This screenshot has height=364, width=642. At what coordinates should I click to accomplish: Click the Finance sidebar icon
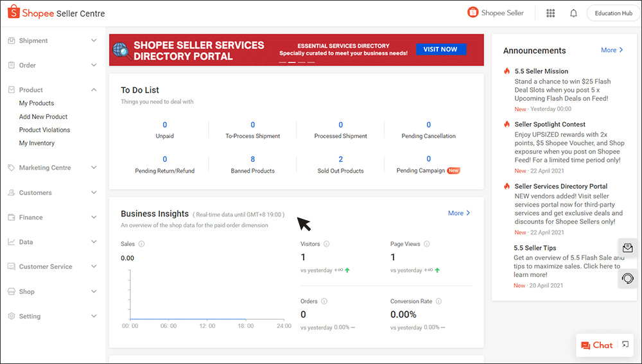click(x=12, y=217)
